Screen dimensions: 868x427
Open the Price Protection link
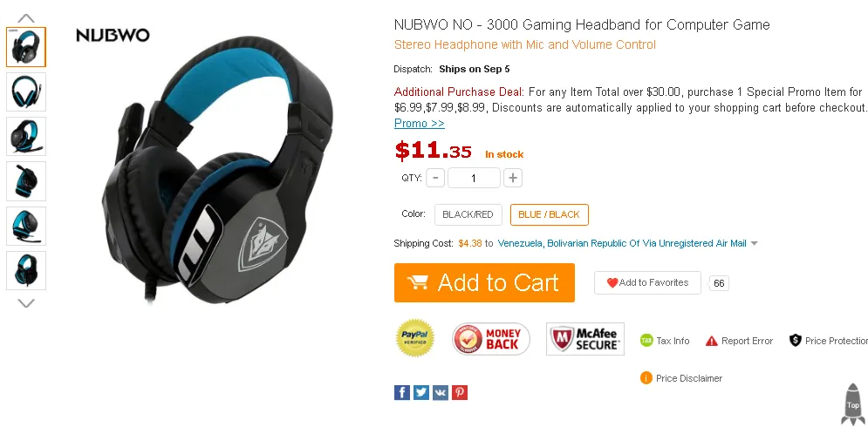[x=829, y=341]
